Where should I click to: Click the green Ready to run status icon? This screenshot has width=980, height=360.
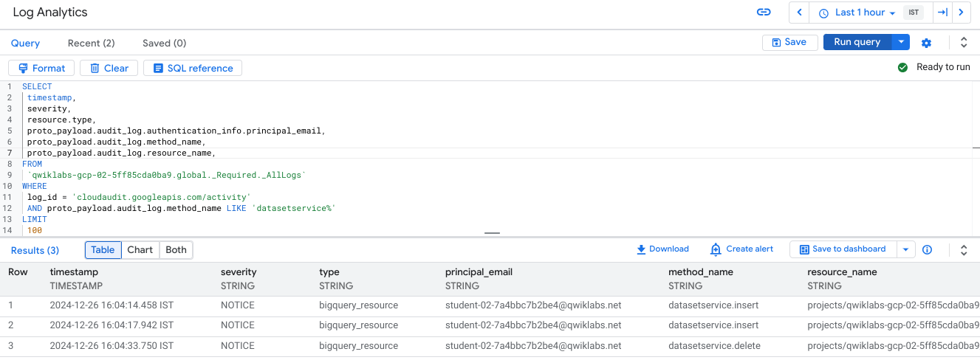(902, 67)
